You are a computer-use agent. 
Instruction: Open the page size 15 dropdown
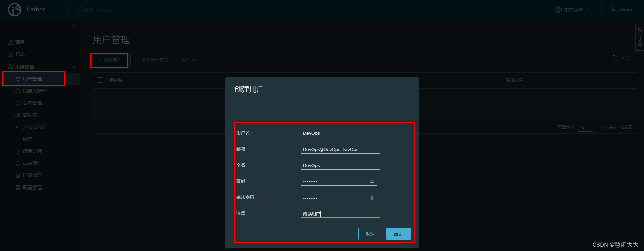point(585,127)
